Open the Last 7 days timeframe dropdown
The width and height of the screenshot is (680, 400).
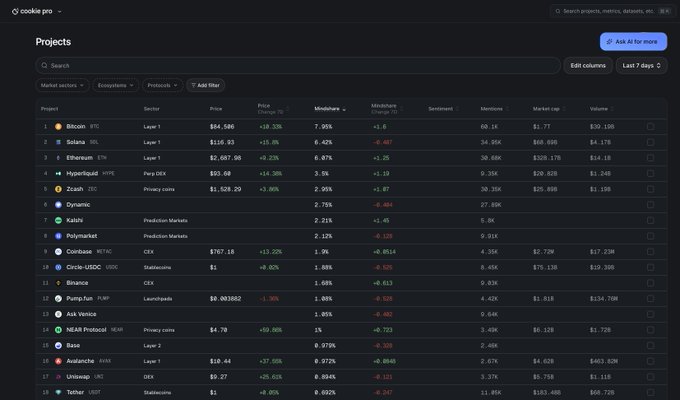pos(641,66)
